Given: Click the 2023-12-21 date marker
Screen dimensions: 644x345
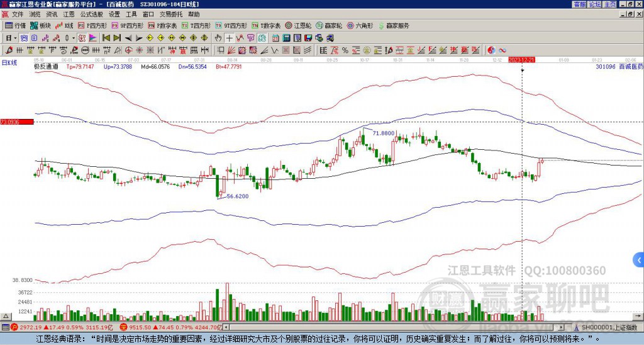Looking at the screenshot, I should (x=521, y=60).
